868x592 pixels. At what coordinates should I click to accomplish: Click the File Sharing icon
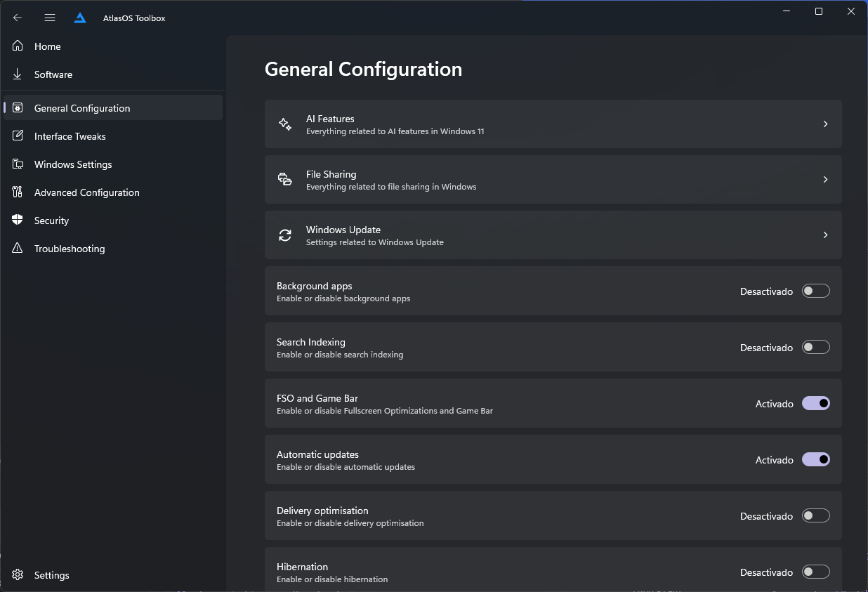tap(285, 180)
